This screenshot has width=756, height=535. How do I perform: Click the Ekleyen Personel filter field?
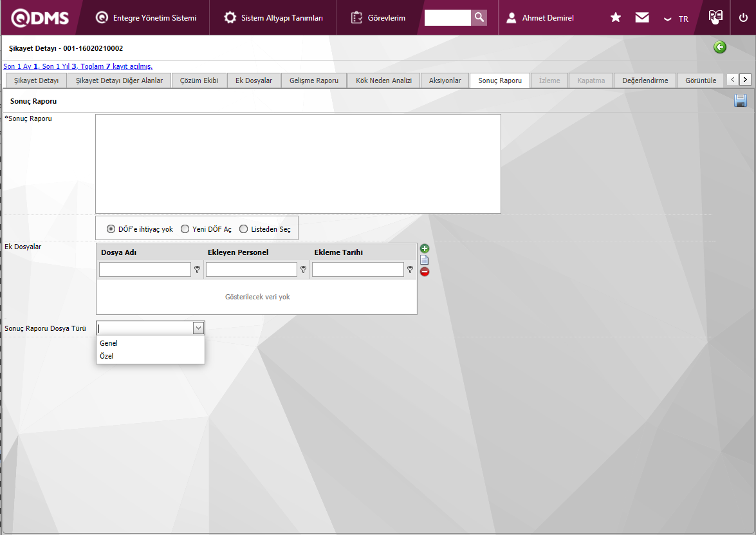tap(251, 269)
